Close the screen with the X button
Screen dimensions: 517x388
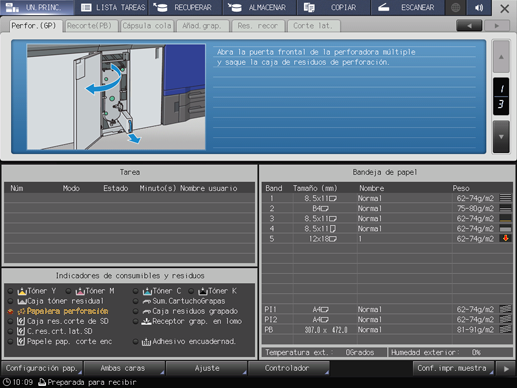(504, 8)
